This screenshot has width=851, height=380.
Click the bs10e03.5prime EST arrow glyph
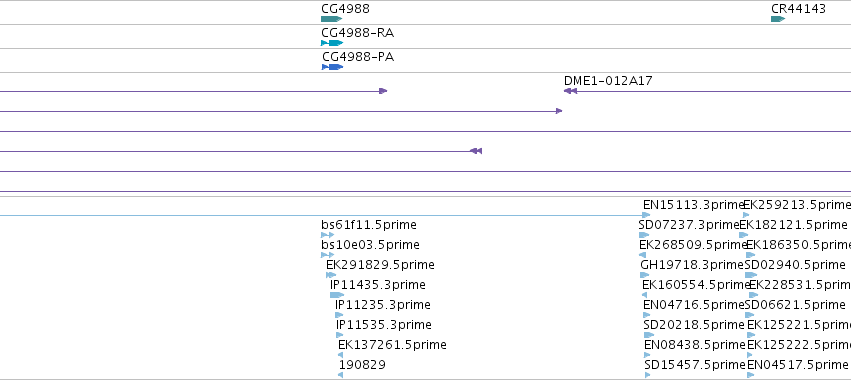[327, 255]
